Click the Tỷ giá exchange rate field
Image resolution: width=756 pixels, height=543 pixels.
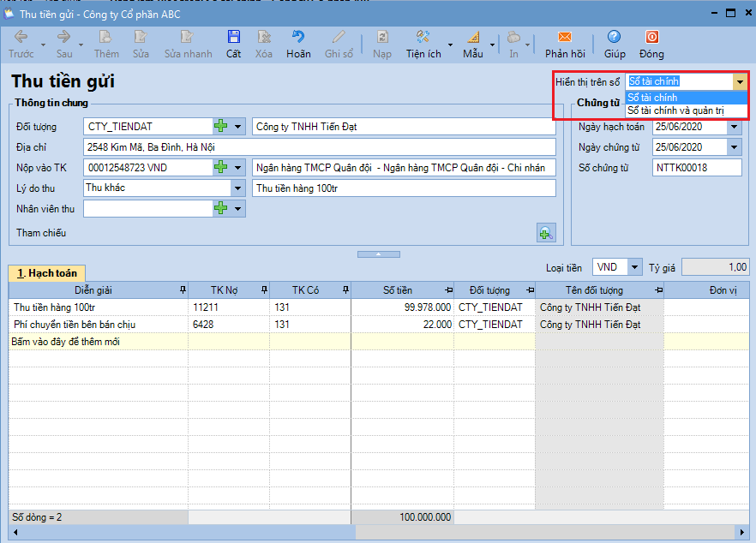click(715, 267)
